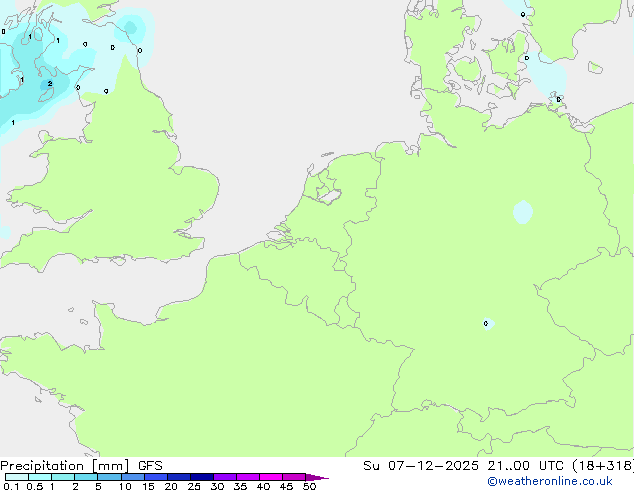
Task: Pick the 10–15 mm blue legend swatch
Action: coord(133,477)
